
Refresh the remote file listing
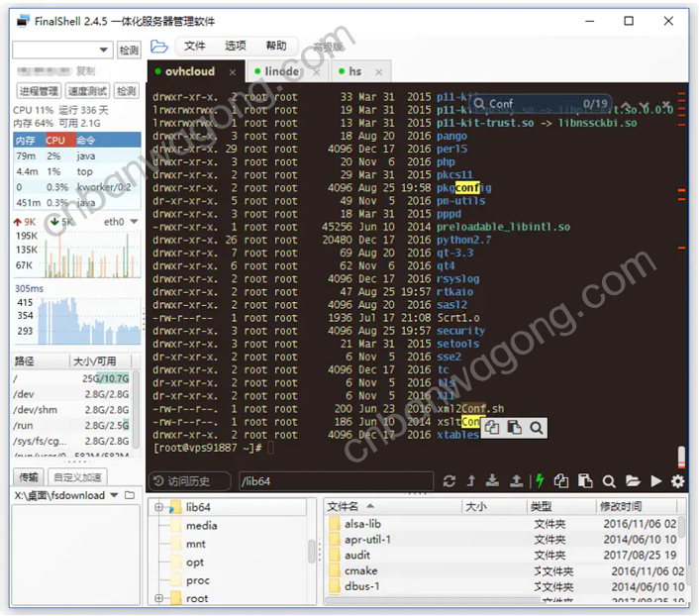click(x=449, y=481)
